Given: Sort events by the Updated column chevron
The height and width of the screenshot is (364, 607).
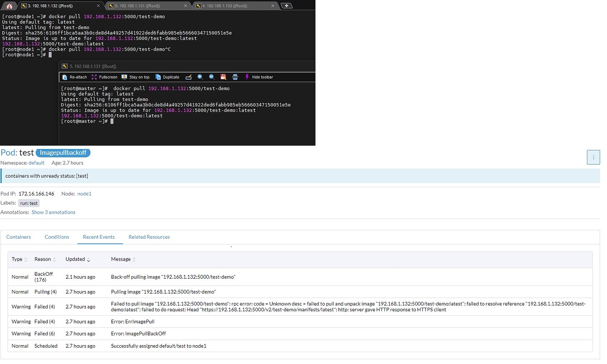Looking at the screenshot, I should pyautogui.click(x=89, y=259).
